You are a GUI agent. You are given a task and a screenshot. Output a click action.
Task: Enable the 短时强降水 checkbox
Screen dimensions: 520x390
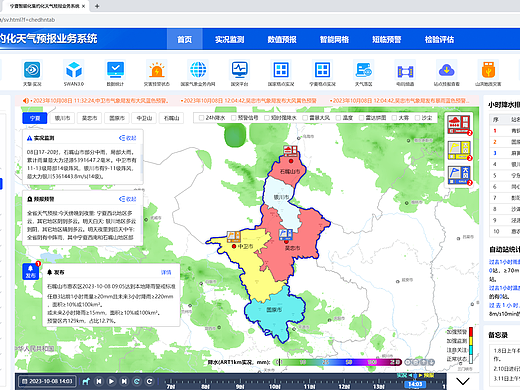(267, 118)
